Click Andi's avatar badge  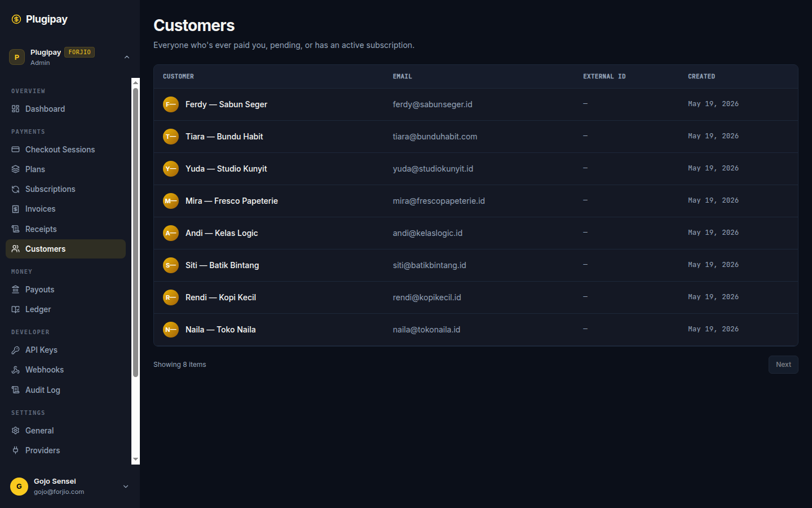click(x=171, y=233)
